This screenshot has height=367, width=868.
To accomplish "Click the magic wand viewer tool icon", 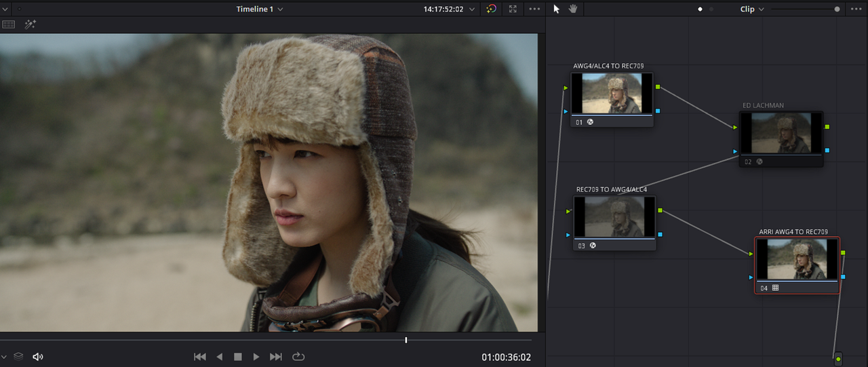I will click(30, 24).
